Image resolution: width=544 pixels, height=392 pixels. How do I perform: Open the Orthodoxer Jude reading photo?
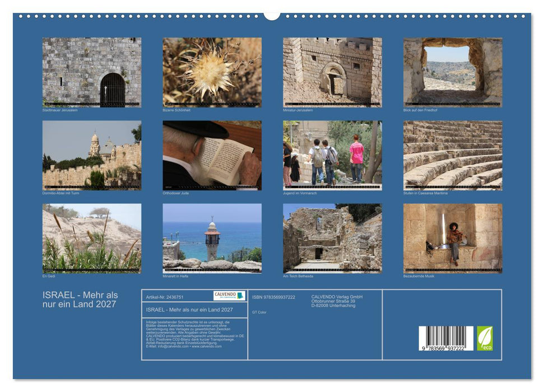click(x=212, y=155)
